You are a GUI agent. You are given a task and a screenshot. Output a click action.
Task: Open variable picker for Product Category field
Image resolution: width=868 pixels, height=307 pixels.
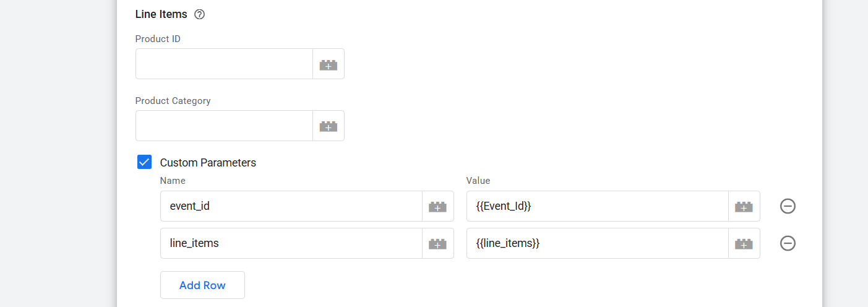(x=329, y=126)
